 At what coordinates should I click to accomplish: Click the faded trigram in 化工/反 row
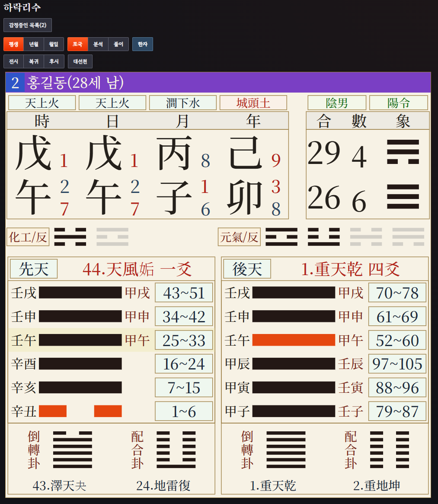coord(112,237)
